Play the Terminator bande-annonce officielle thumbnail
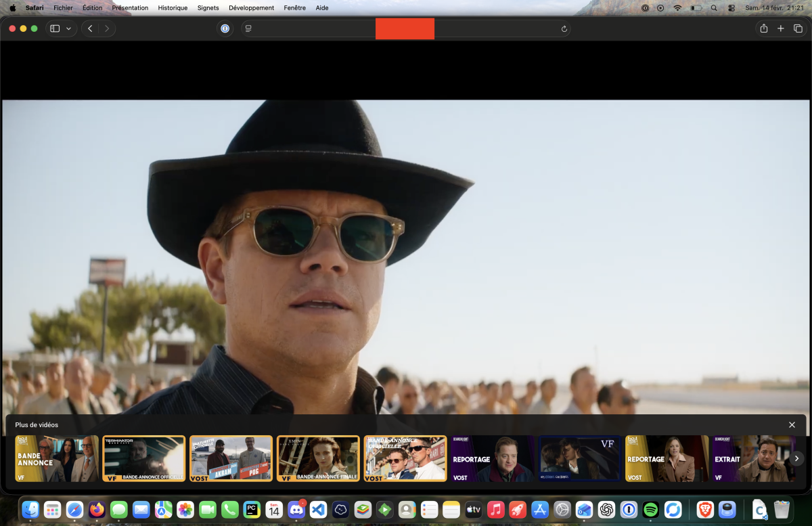812x526 pixels. 143,458
